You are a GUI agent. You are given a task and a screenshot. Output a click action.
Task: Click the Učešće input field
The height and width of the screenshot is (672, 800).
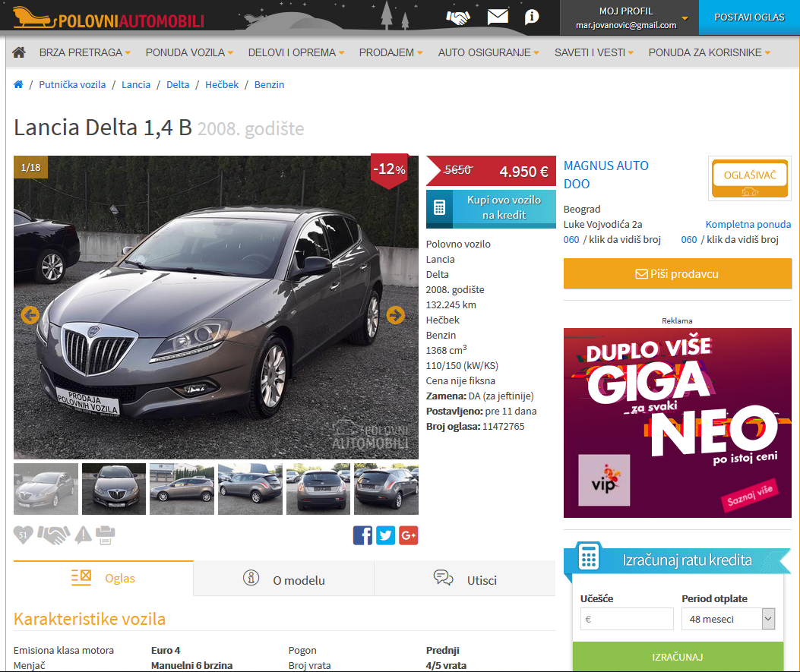click(x=627, y=619)
